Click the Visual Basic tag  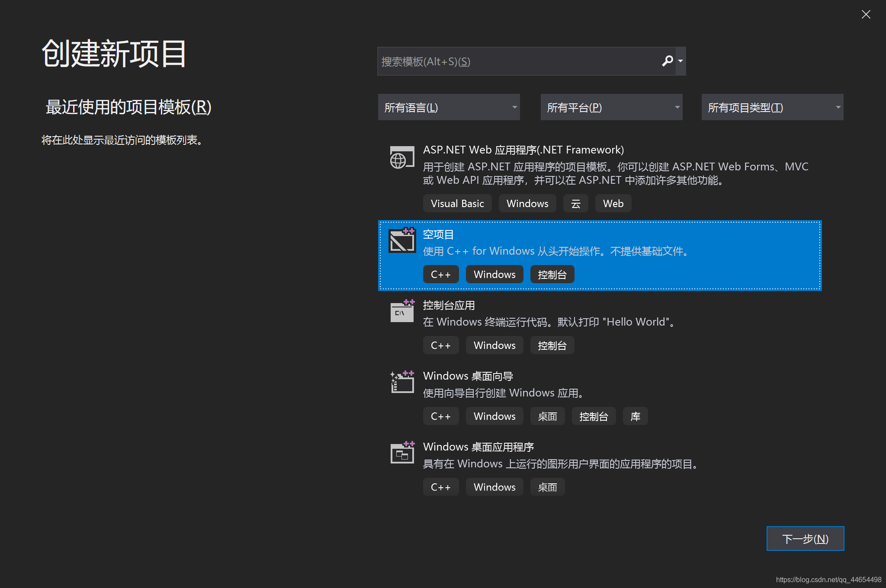(457, 204)
